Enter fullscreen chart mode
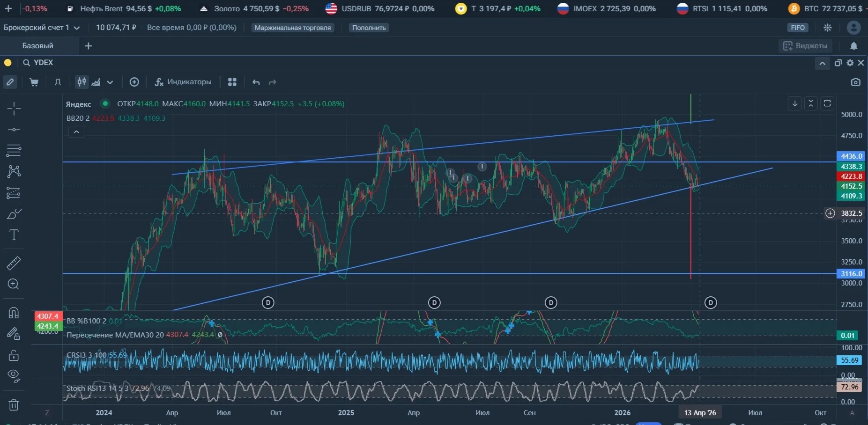Screen dimensions: 868x425 click(x=827, y=103)
